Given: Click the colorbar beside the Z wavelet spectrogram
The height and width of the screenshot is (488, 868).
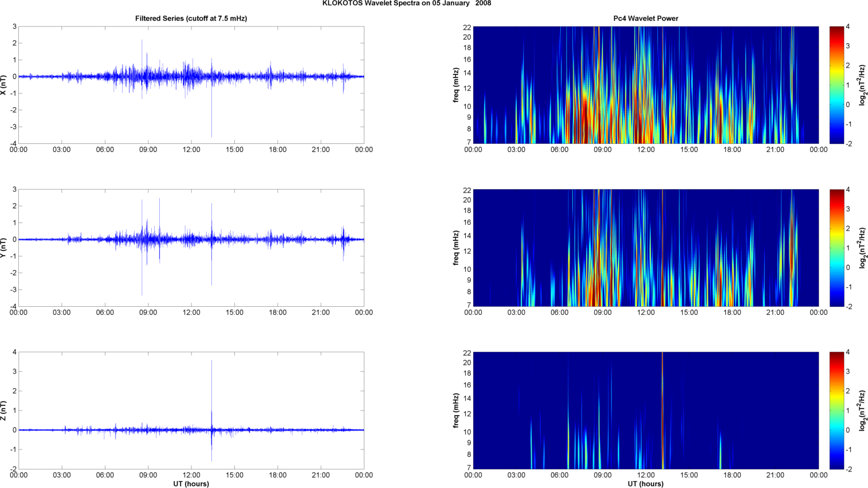Looking at the screenshot, I should click(x=836, y=411).
